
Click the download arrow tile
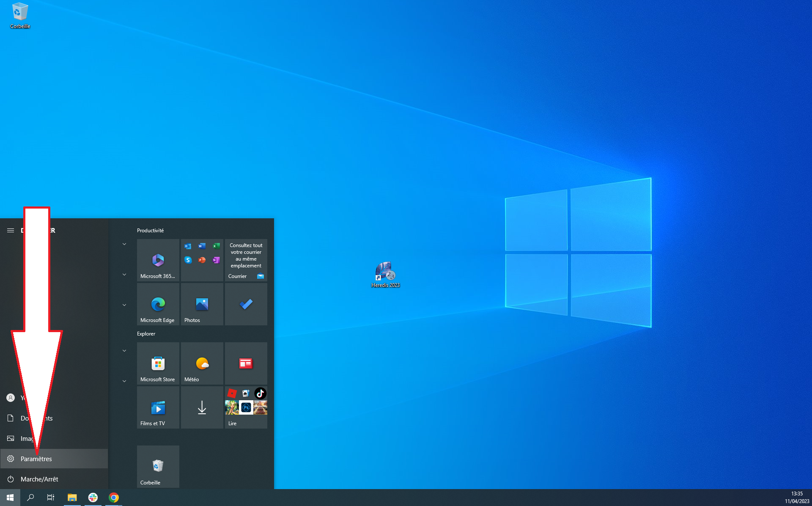click(202, 407)
